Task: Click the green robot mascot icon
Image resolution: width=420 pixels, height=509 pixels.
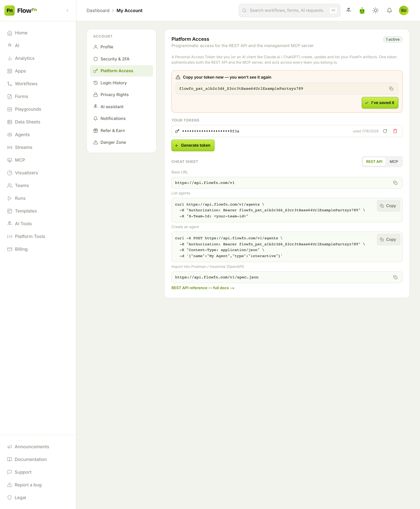Action: point(362,10)
